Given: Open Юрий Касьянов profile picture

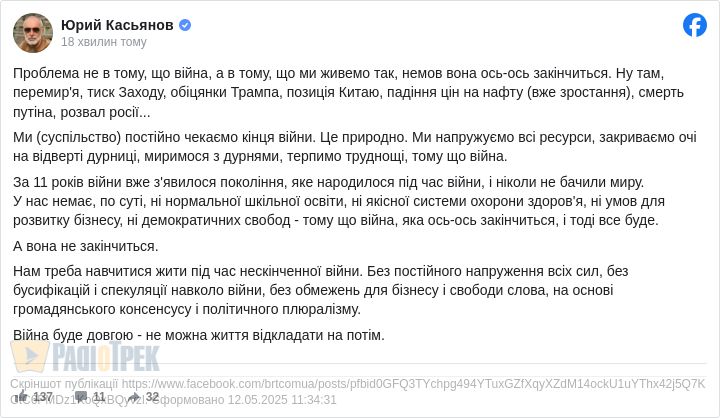Looking at the screenshot, I should tap(32, 33).
